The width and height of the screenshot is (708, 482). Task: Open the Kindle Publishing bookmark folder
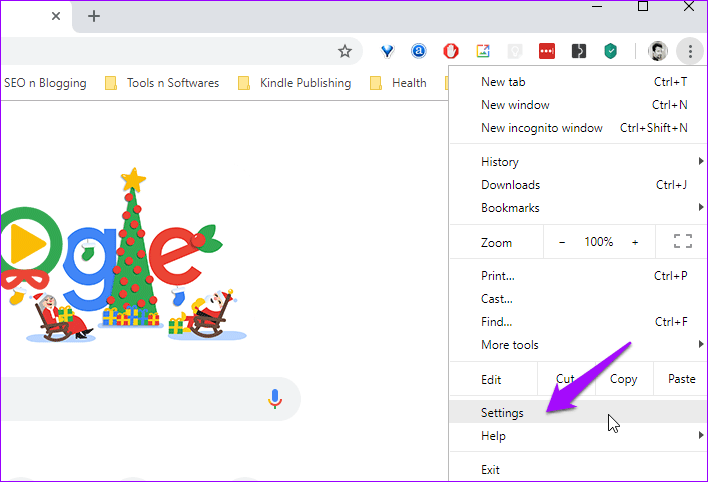[x=294, y=83]
